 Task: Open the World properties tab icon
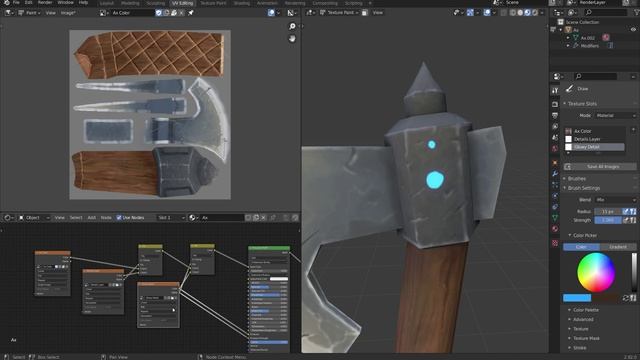click(x=555, y=149)
